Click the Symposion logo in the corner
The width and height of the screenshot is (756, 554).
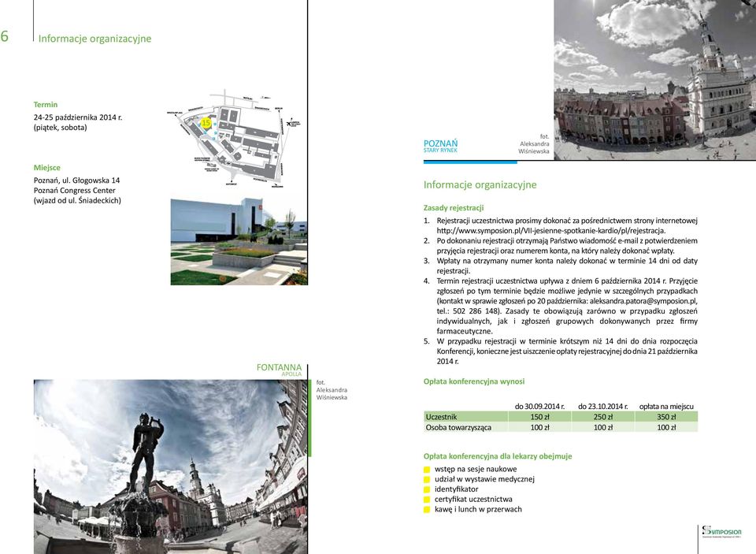coord(721,531)
